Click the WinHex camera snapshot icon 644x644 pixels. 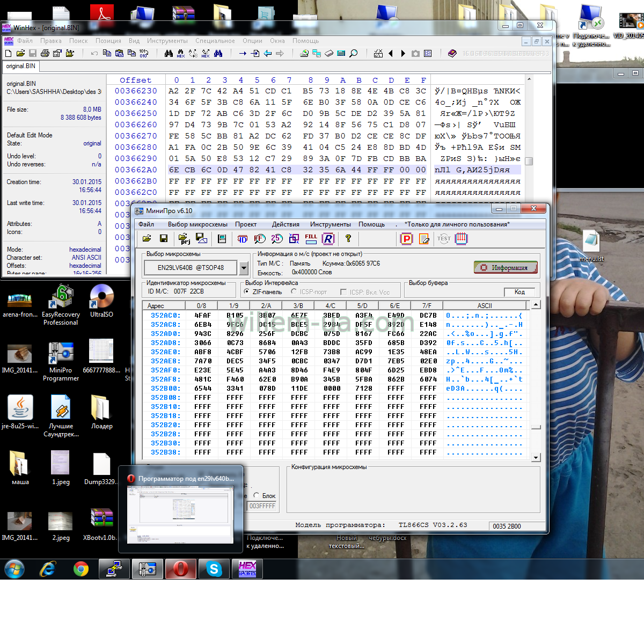[x=415, y=53]
